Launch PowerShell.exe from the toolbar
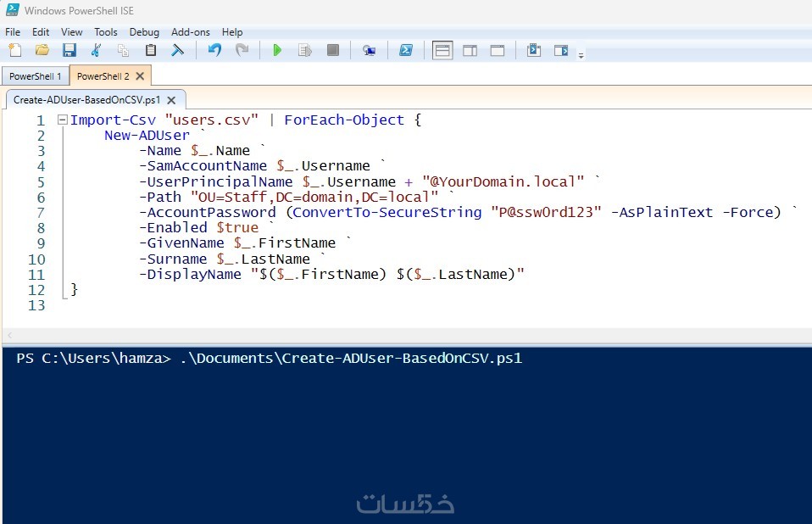 406,50
